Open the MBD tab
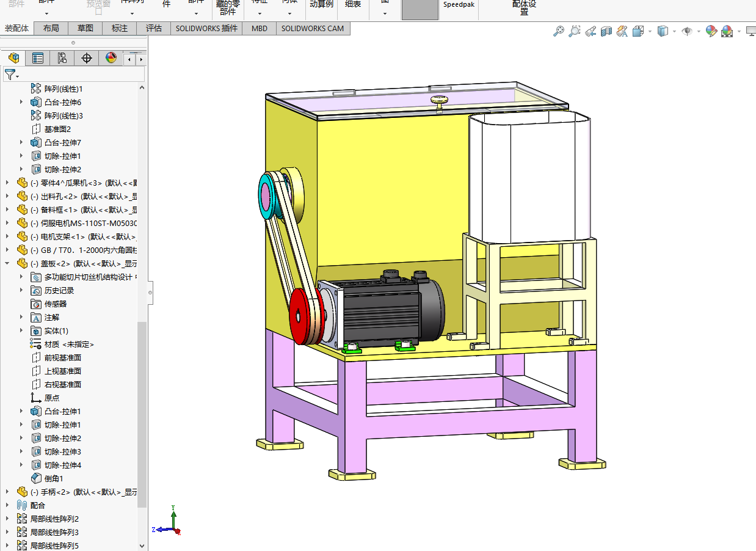The height and width of the screenshot is (551, 756). click(x=260, y=28)
